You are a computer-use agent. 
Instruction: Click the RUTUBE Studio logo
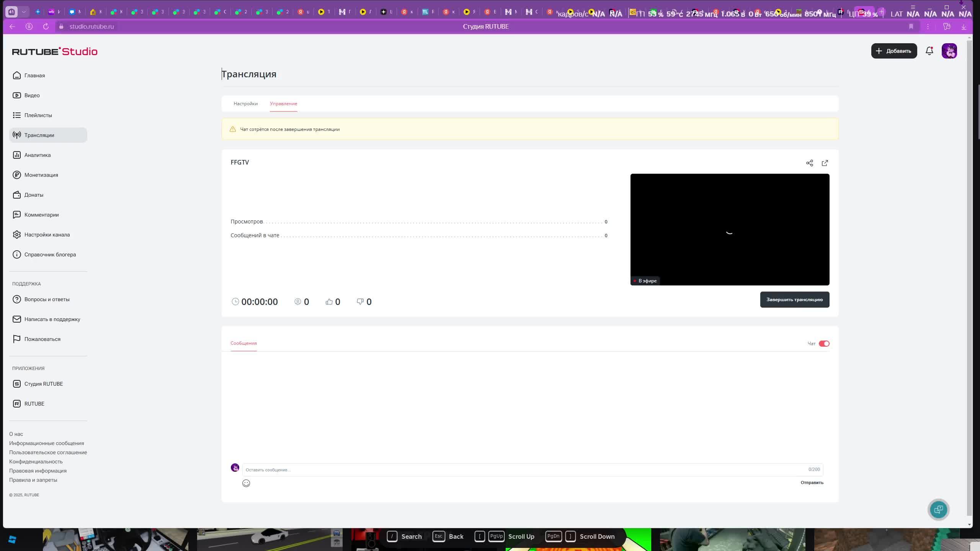click(x=55, y=51)
